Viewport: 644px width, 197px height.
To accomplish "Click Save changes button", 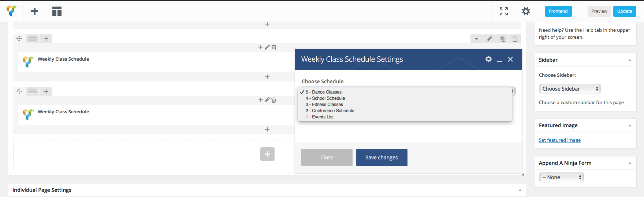I will click(x=381, y=158).
